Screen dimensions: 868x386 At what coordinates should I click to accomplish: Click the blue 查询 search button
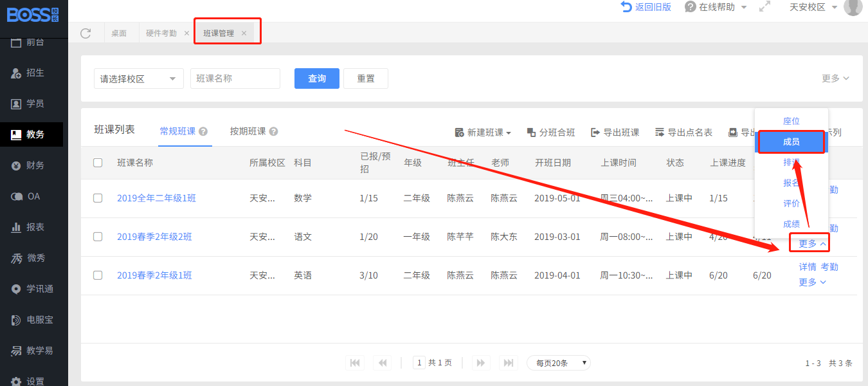316,78
